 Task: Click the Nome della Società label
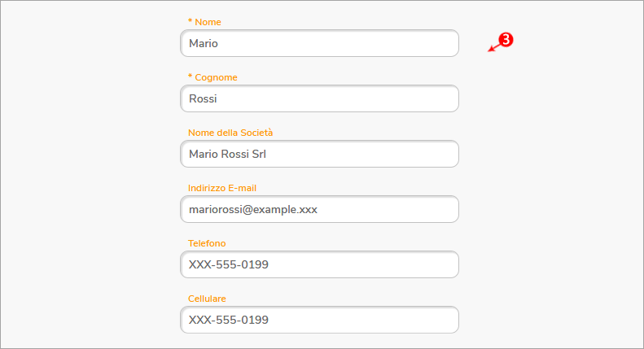pos(230,133)
